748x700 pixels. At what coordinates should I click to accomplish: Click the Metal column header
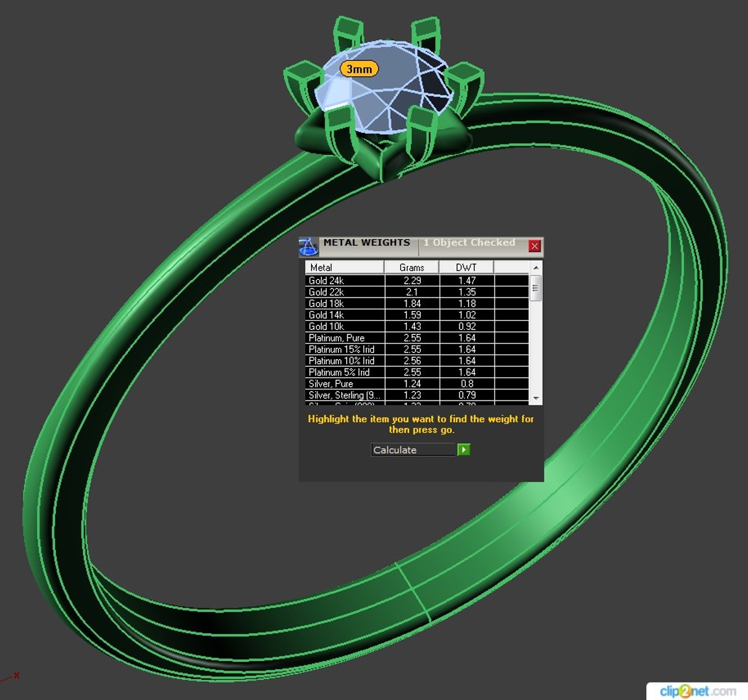pyautogui.click(x=344, y=267)
